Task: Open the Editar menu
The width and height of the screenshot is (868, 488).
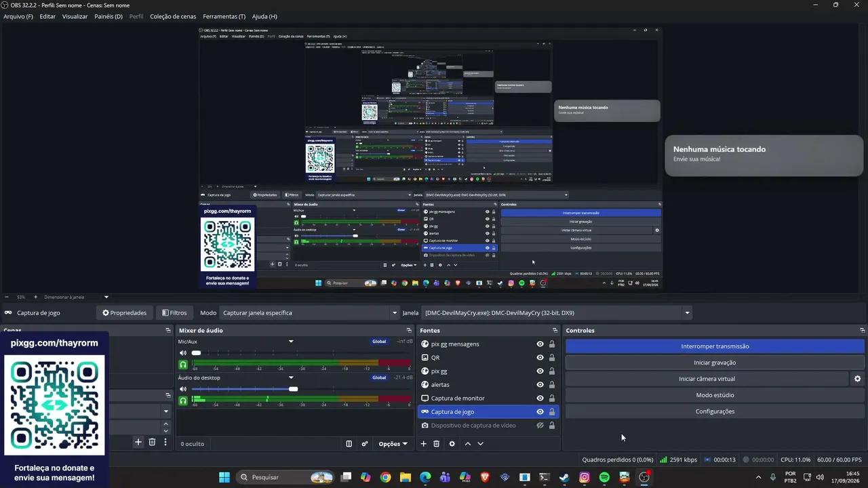Action: pos(47,16)
